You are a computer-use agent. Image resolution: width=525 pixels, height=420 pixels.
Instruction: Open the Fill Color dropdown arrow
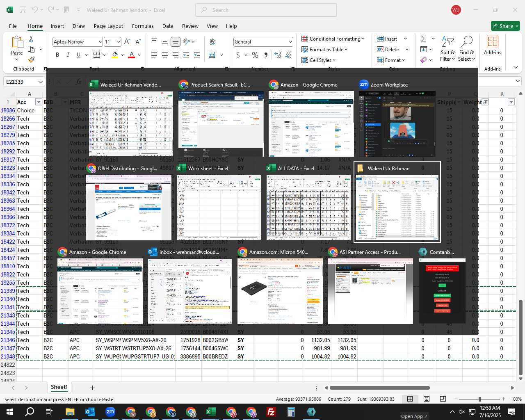(122, 55)
